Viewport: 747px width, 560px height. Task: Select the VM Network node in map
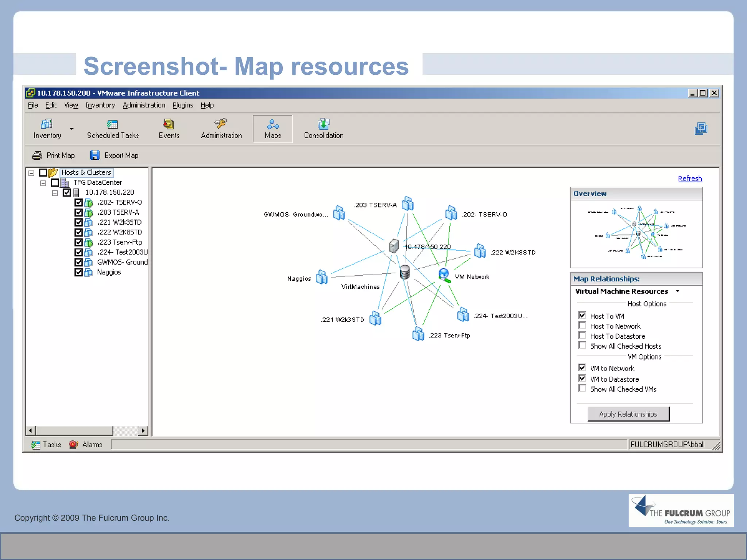point(444,275)
